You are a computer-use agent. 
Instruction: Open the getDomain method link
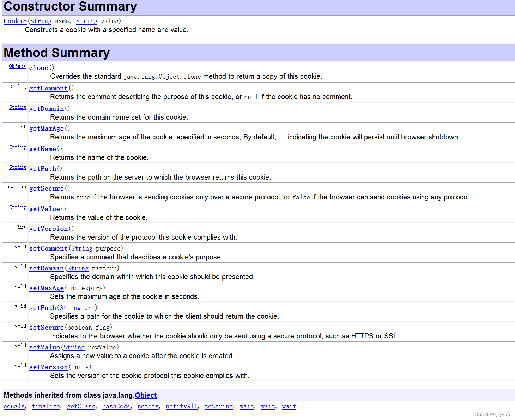pyautogui.click(x=47, y=109)
